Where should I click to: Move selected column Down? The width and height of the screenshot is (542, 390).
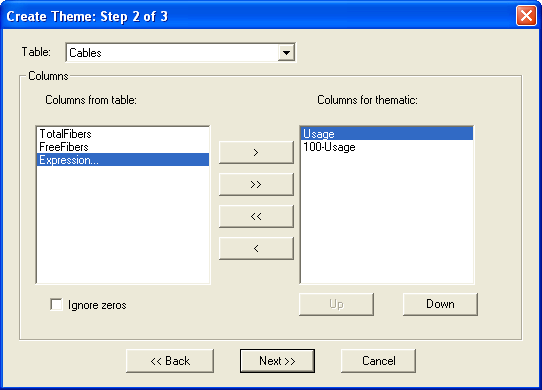pos(440,304)
